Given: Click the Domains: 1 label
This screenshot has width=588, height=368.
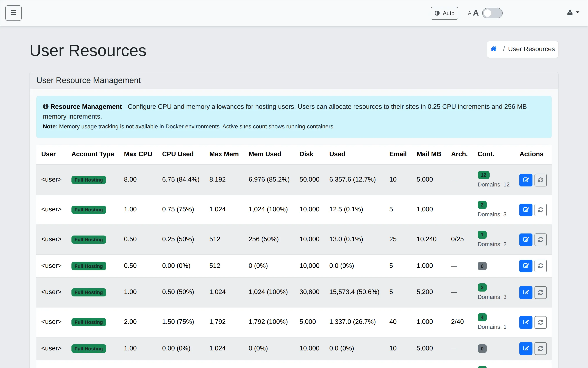Looking at the screenshot, I should pyautogui.click(x=492, y=327).
